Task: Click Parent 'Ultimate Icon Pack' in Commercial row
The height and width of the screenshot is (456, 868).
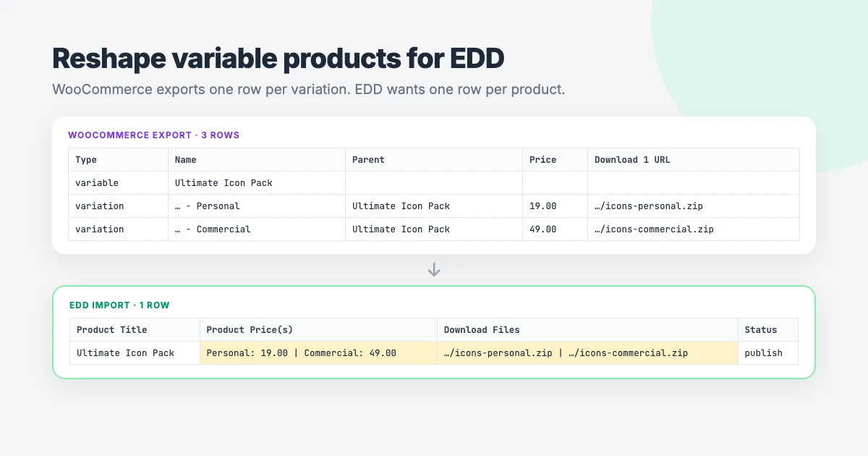Action: coord(434,229)
